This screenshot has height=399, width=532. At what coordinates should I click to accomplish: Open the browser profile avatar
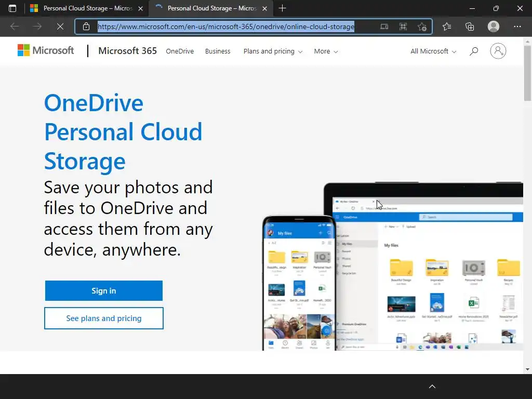click(x=494, y=26)
